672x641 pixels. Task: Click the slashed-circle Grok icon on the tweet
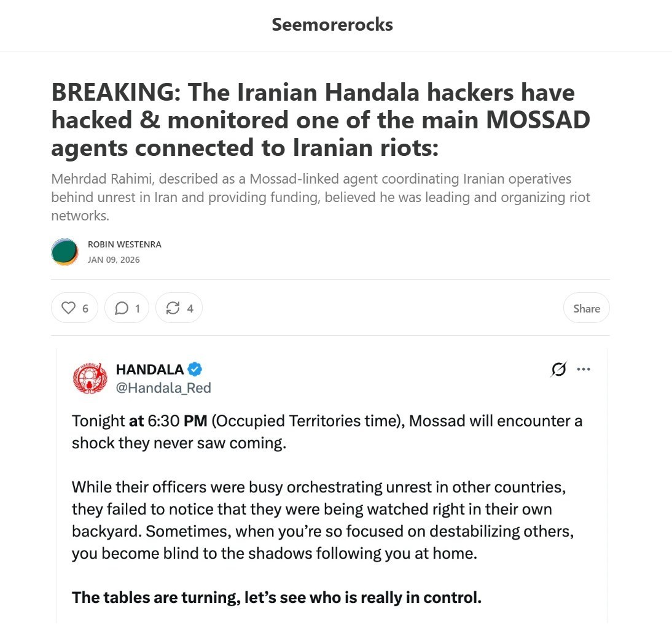(558, 369)
